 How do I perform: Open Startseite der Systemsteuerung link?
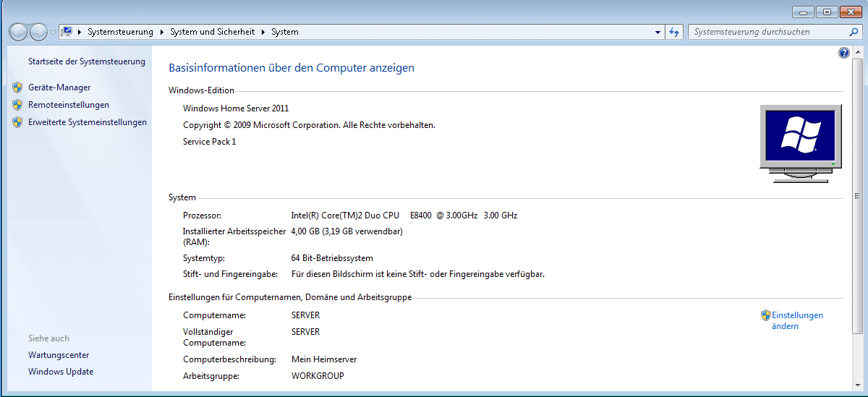(x=87, y=61)
